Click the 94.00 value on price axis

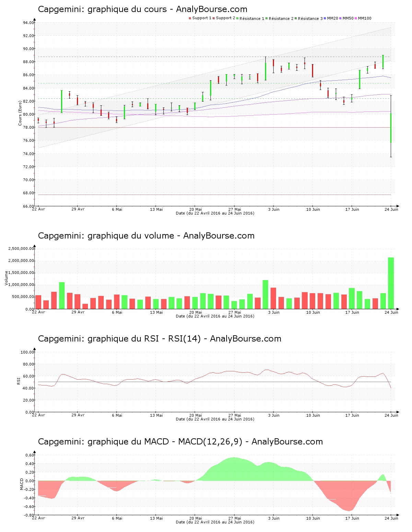(28, 23)
